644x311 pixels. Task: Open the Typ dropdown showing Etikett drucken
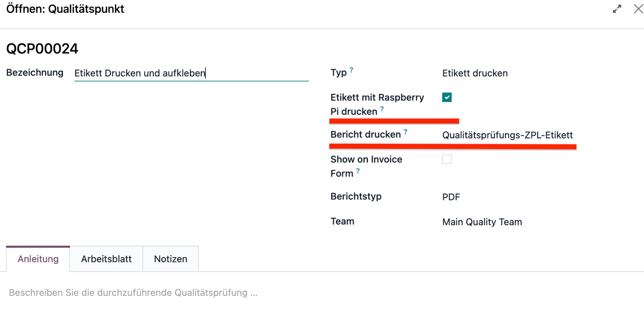coord(475,73)
